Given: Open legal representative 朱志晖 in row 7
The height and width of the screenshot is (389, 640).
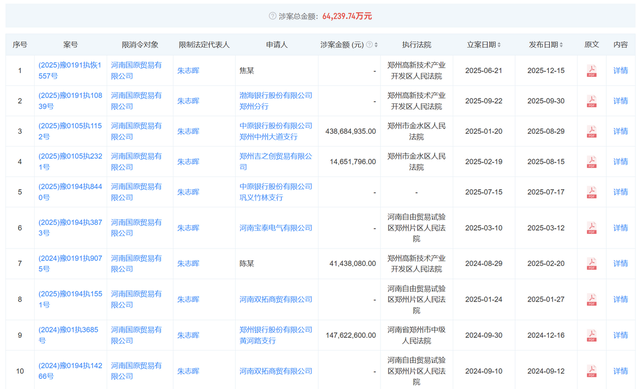Looking at the screenshot, I should (x=188, y=264).
